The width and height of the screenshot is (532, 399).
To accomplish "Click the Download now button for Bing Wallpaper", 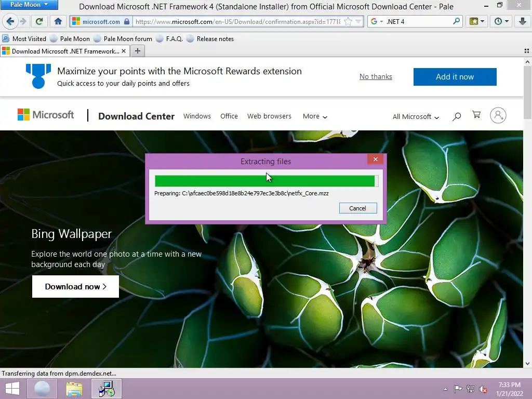I will (75, 286).
